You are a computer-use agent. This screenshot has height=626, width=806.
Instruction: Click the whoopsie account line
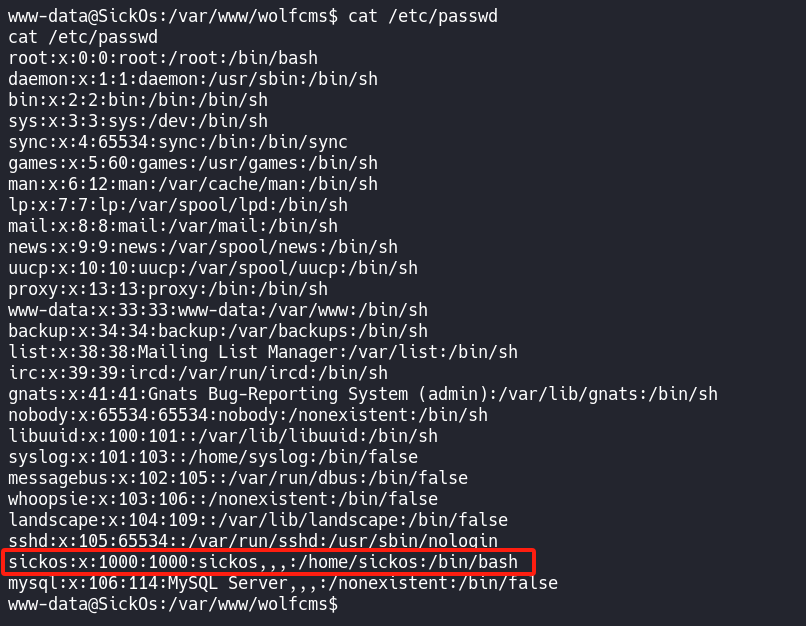[223, 499]
